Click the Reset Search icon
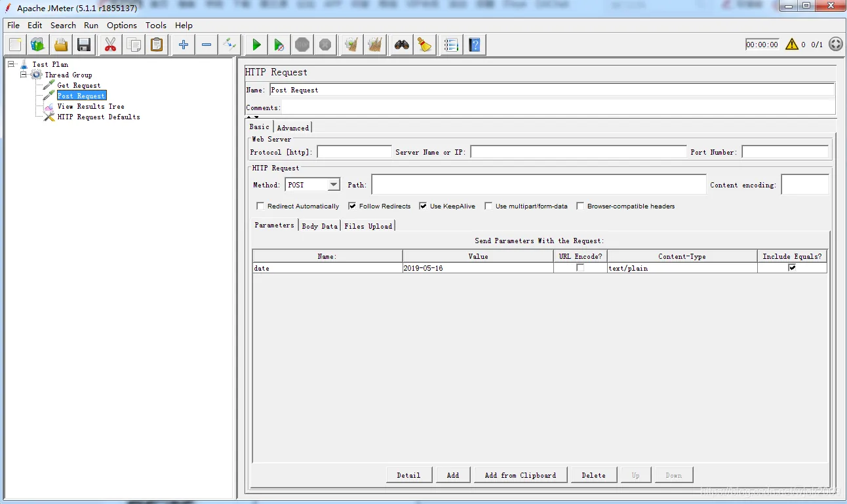The width and height of the screenshot is (847, 504). click(x=425, y=45)
